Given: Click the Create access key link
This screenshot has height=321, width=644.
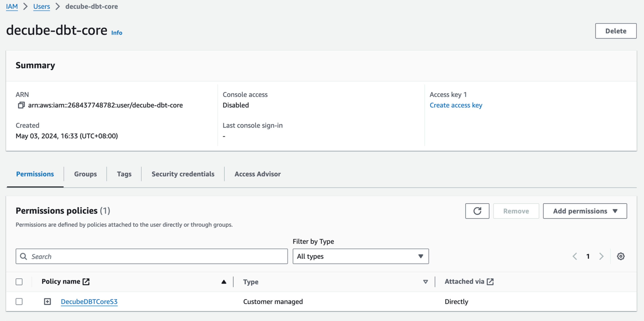Looking at the screenshot, I should [x=456, y=105].
